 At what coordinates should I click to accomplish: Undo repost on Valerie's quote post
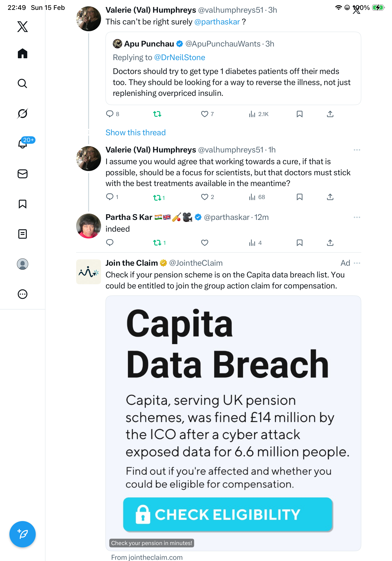point(157,114)
